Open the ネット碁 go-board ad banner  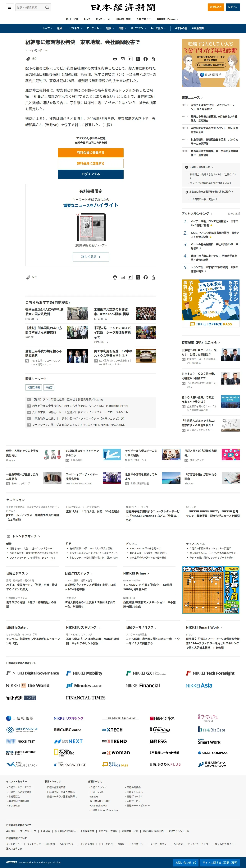(x=211, y=590)
